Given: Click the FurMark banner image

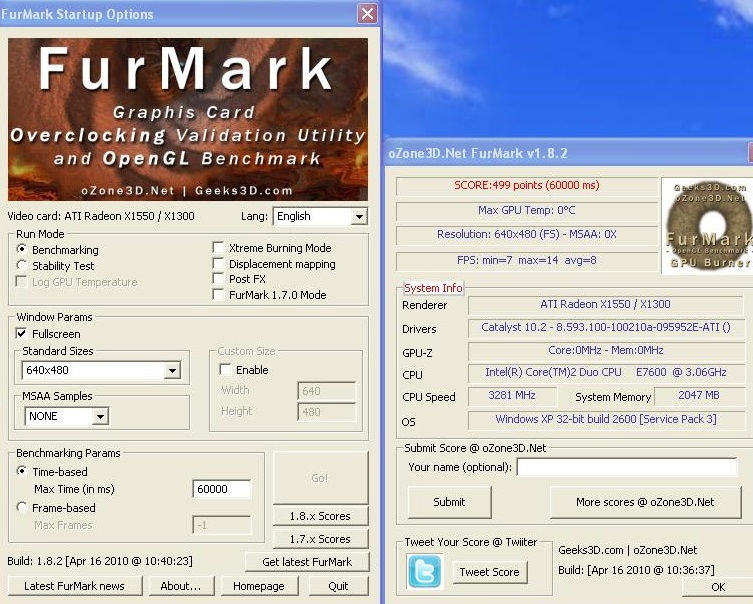Looking at the screenshot, I should pos(188,120).
